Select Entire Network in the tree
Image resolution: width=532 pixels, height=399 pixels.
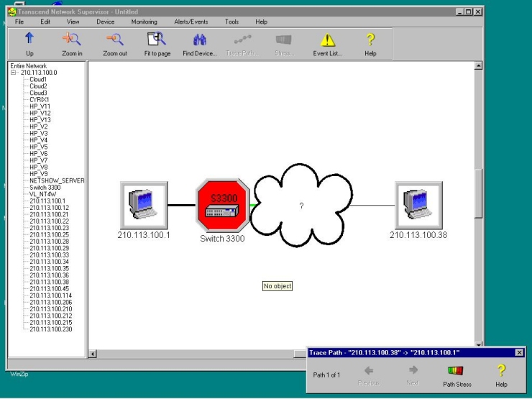pos(29,66)
